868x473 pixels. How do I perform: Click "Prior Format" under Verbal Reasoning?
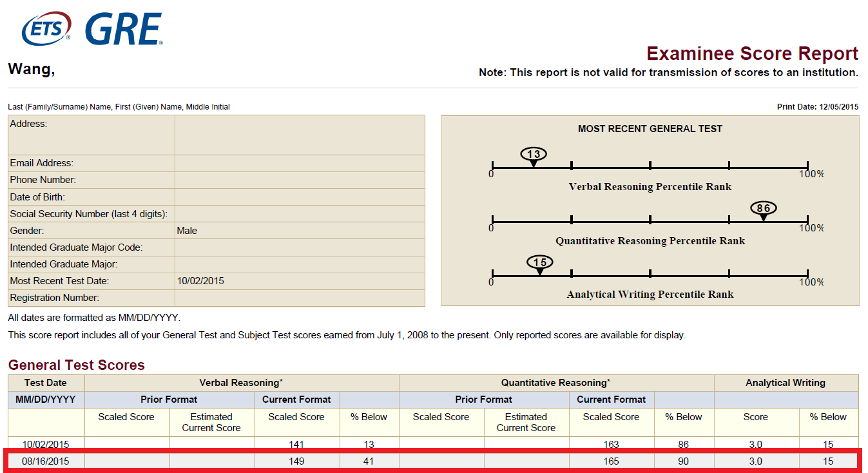(169, 400)
